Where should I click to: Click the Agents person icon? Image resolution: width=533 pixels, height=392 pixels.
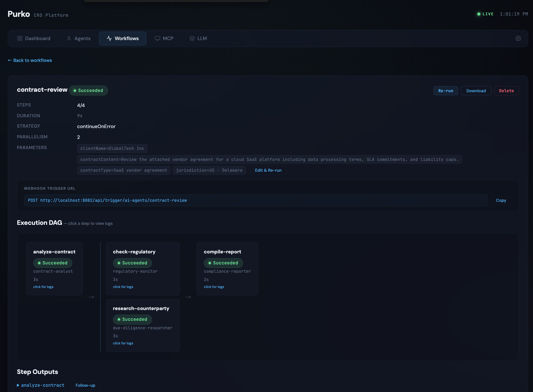click(69, 38)
